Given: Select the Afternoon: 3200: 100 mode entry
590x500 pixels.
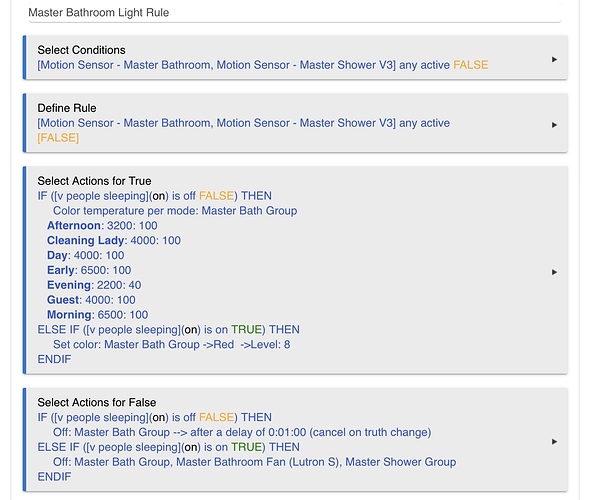Looking at the screenshot, I should click(x=102, y=226).
